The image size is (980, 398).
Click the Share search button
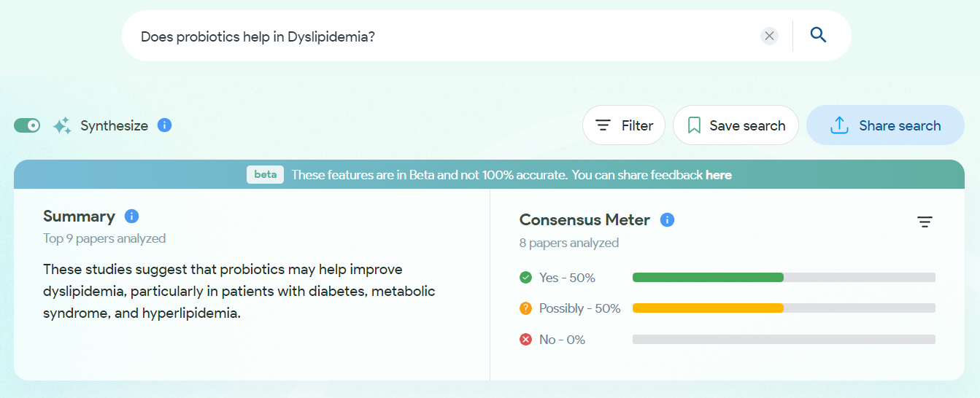click(x=885, y=125)
